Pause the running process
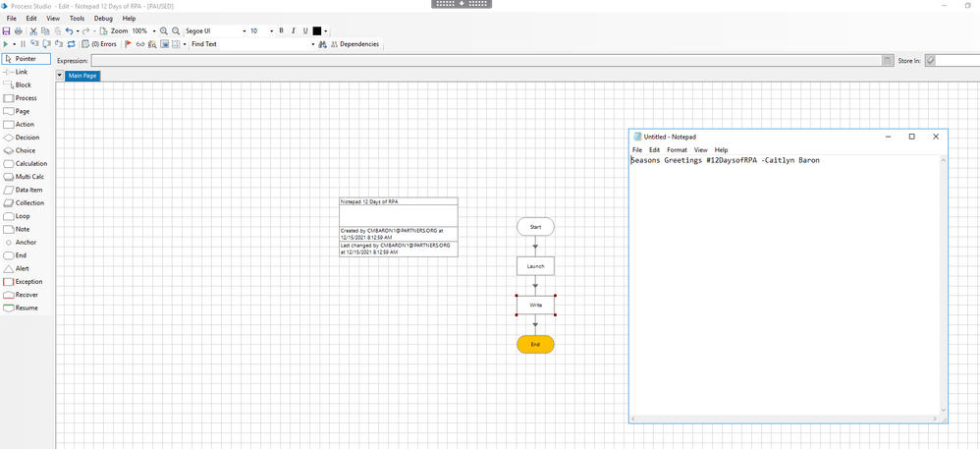 click(x=24, y=44)
